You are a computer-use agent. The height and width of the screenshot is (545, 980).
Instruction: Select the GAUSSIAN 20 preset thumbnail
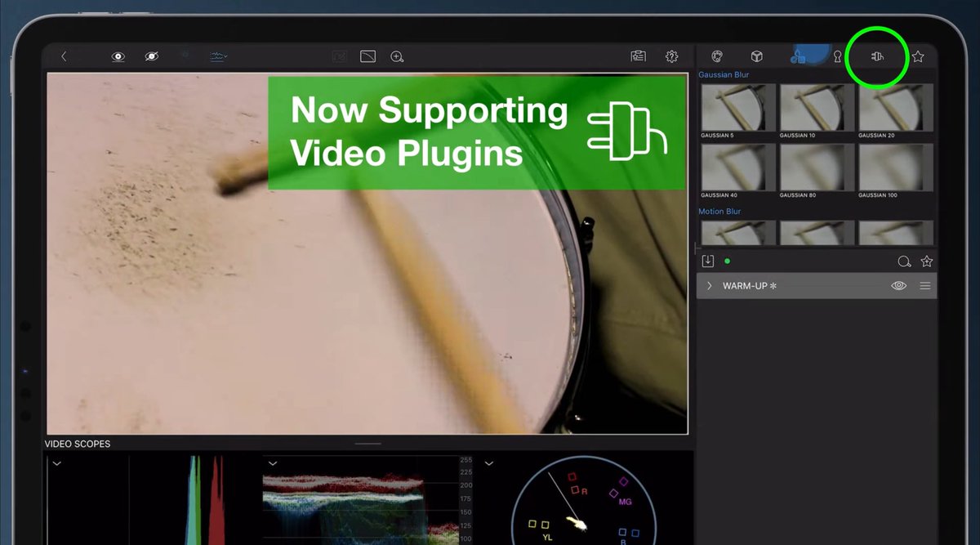(x=896, y=107)
